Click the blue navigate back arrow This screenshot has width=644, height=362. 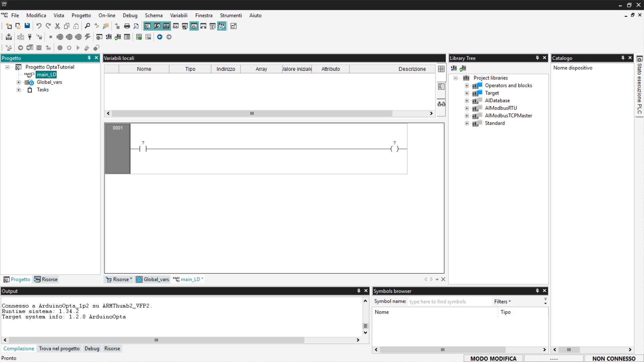pos(160,37)
